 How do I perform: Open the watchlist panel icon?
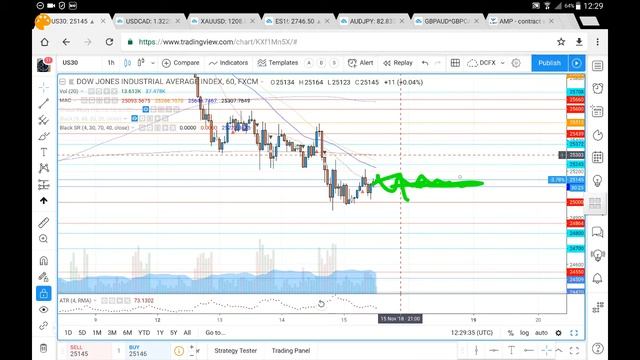[x=598, y=66]
